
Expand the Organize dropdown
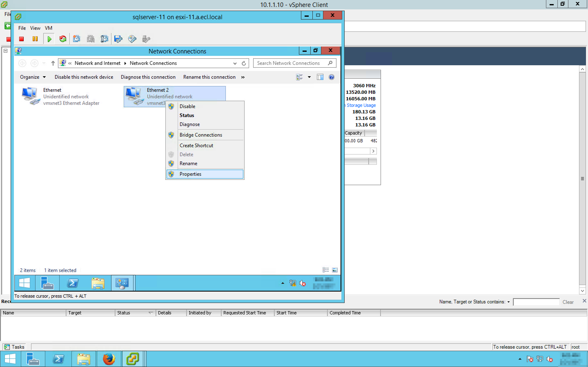coord(33,77)
